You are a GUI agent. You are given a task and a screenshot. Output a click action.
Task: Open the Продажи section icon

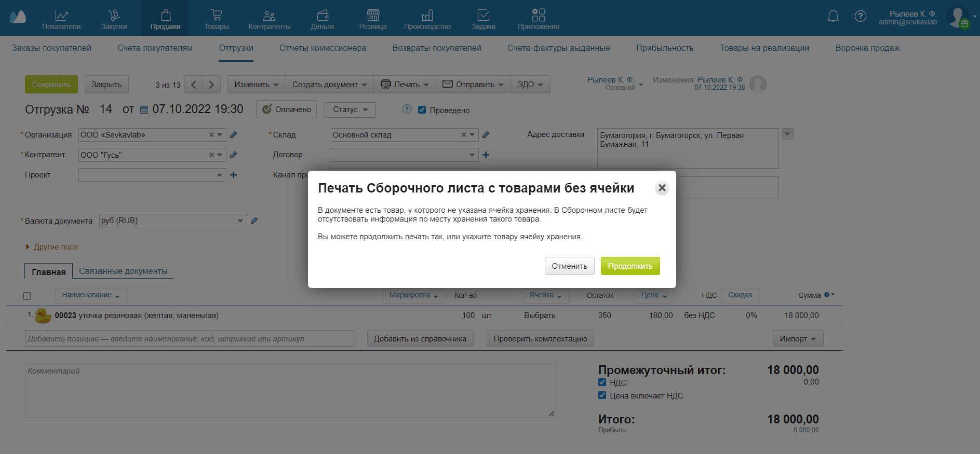point(166,16)
